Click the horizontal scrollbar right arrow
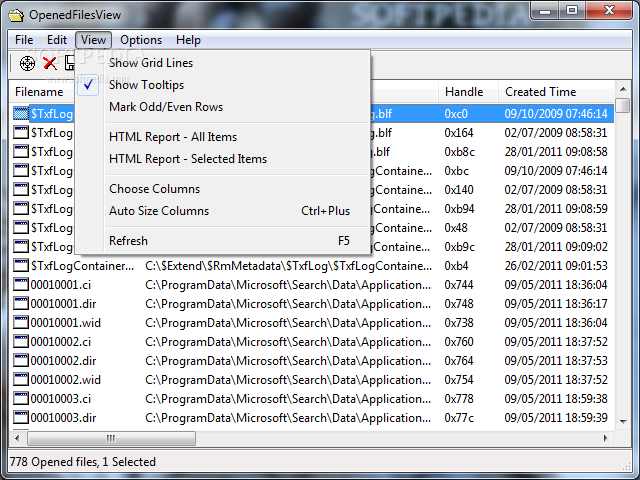The width and height of the screenshot is (640, 480). coord(606,438)
